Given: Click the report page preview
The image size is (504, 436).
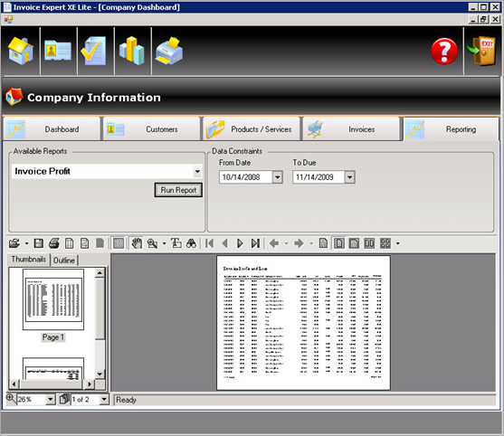Looking at the screenshot, I should click(x=303, y=323).
